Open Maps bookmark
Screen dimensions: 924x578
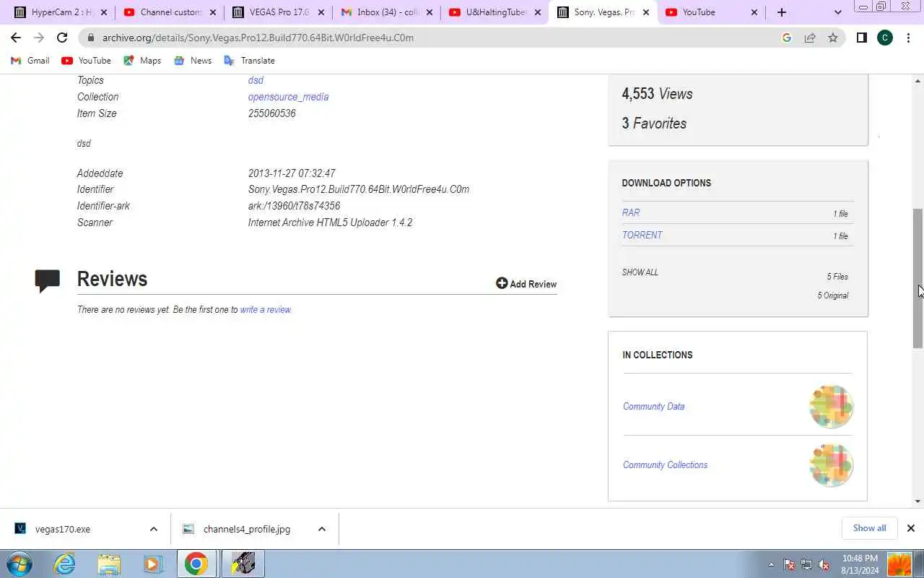[x=142, y=61]
